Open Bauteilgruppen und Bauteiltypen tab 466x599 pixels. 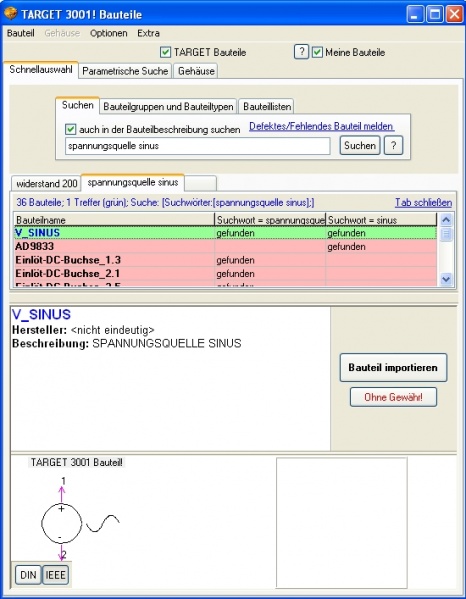(x=168, y=107)
